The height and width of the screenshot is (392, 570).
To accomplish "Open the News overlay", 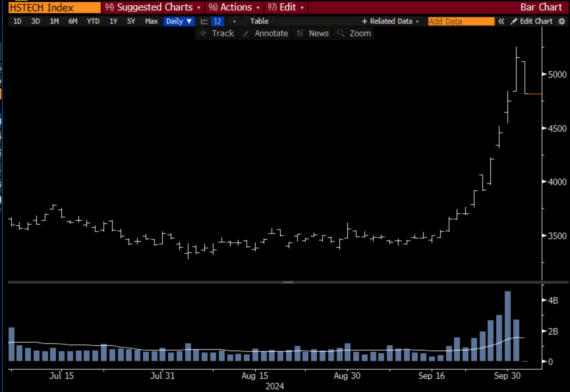I will tap(313, 33).
